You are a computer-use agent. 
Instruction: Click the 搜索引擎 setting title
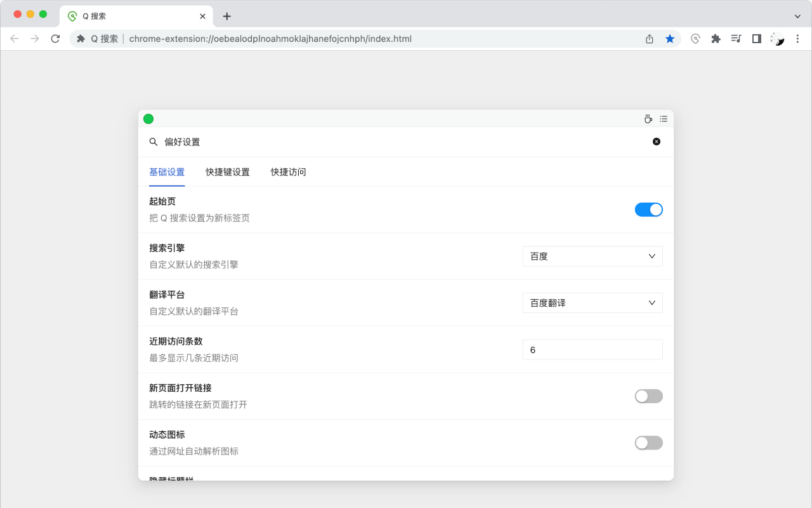tap(167, 248)
